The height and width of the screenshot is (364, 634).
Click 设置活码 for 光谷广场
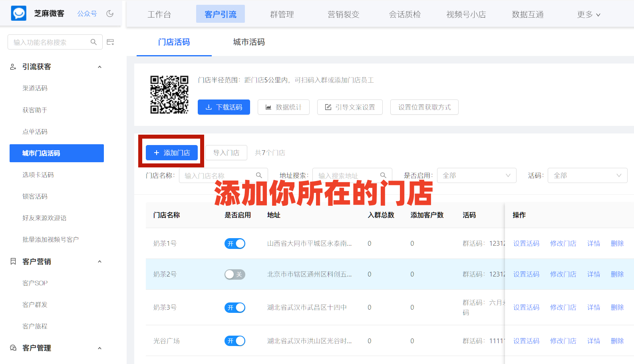526,341
